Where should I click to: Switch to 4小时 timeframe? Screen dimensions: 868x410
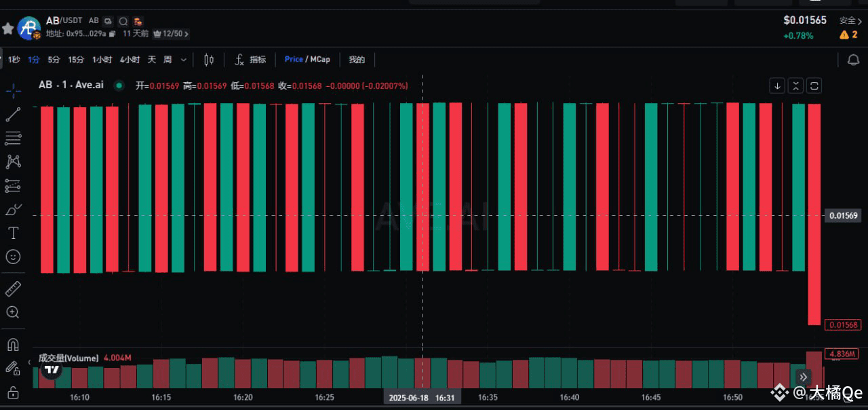pos(130,60)
